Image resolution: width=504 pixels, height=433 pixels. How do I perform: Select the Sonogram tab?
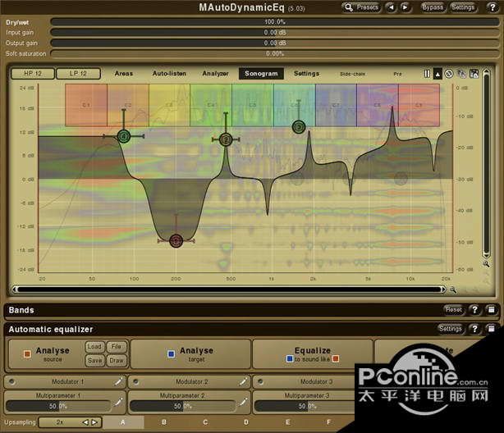click(x=261, y=74)
